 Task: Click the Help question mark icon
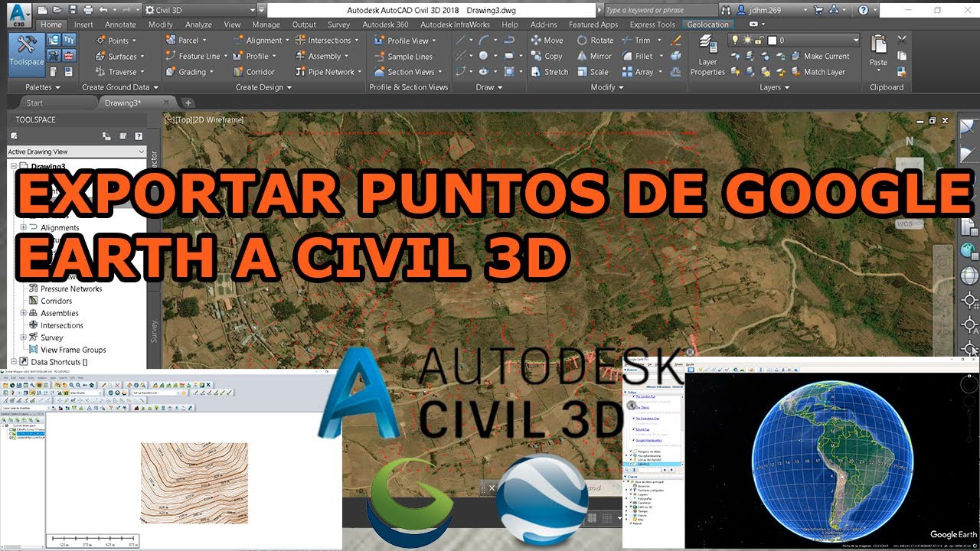click(x=864, y=11)
